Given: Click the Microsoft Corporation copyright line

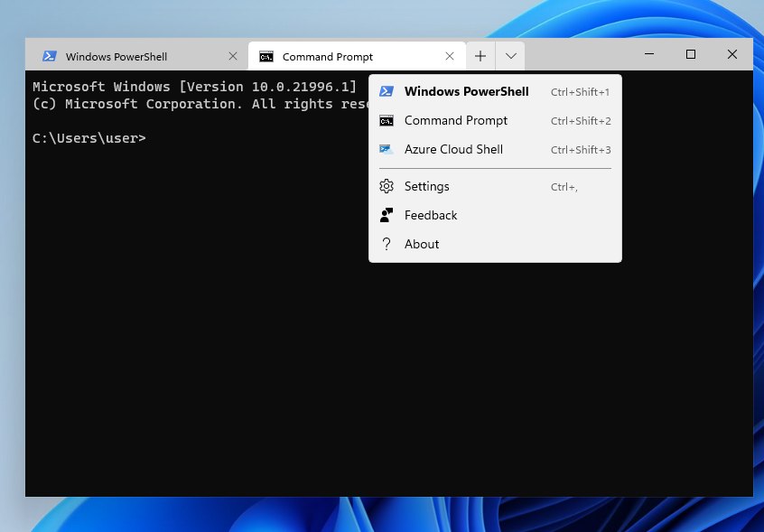Looking at the screenshot, I should [x=200, y=104].
